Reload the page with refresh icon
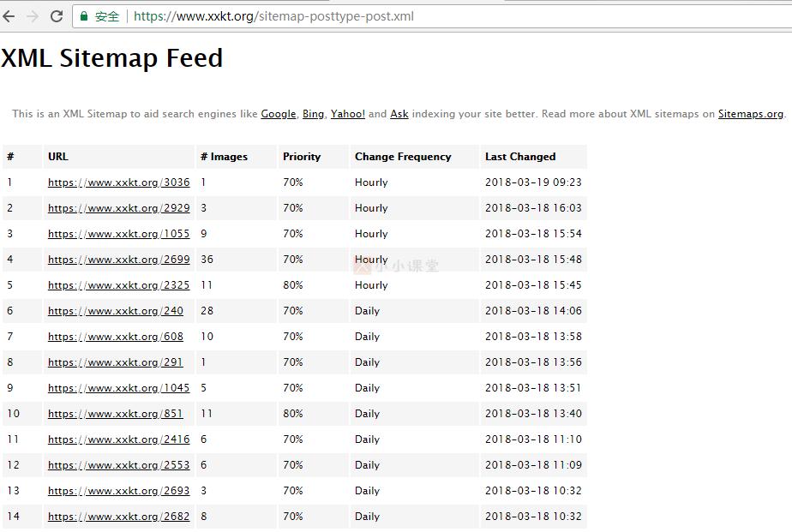 click(57, 16)
